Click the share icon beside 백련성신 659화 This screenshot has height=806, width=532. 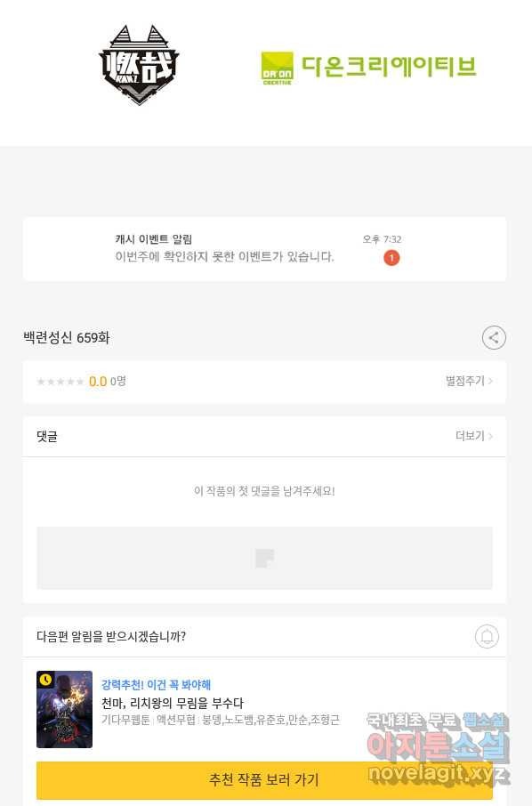coord(494,338)
